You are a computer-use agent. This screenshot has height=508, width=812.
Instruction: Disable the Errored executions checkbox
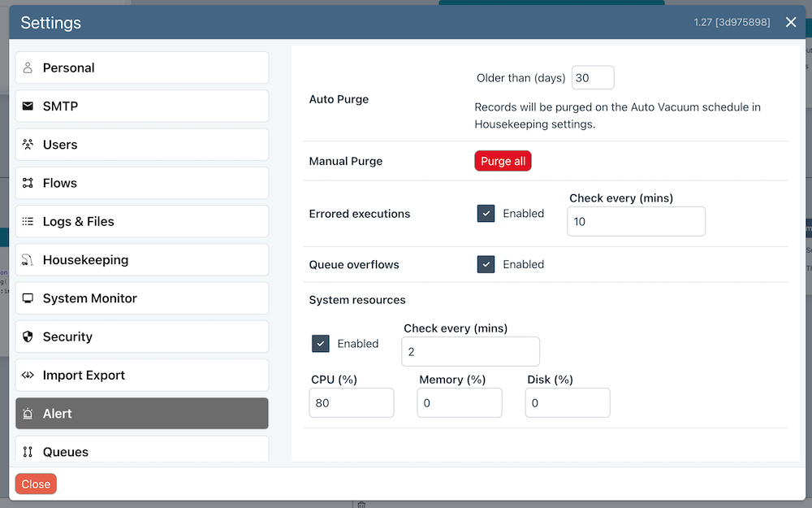click(x=486, y=214)
